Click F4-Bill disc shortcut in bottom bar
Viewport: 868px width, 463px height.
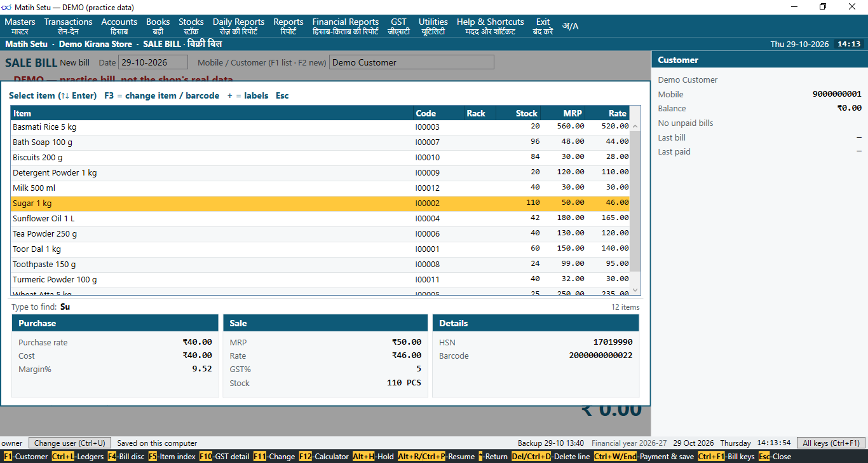click(126, 457)
